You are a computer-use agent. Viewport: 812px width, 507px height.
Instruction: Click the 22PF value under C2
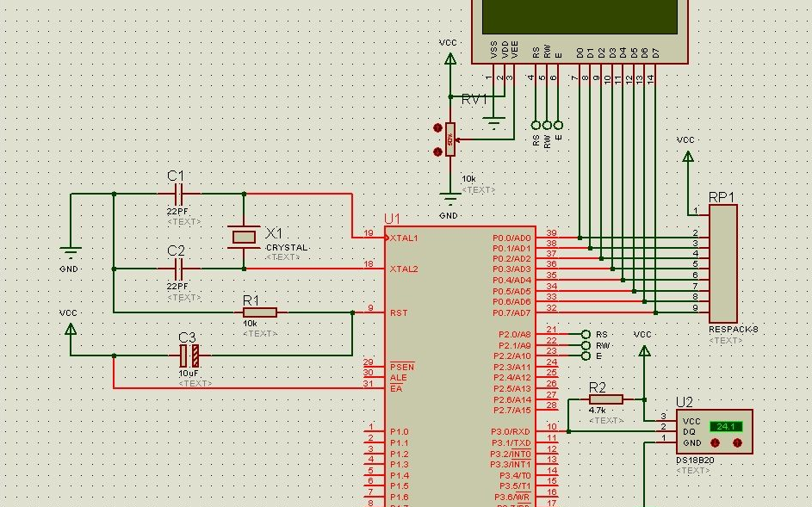[x=177, y=287]
